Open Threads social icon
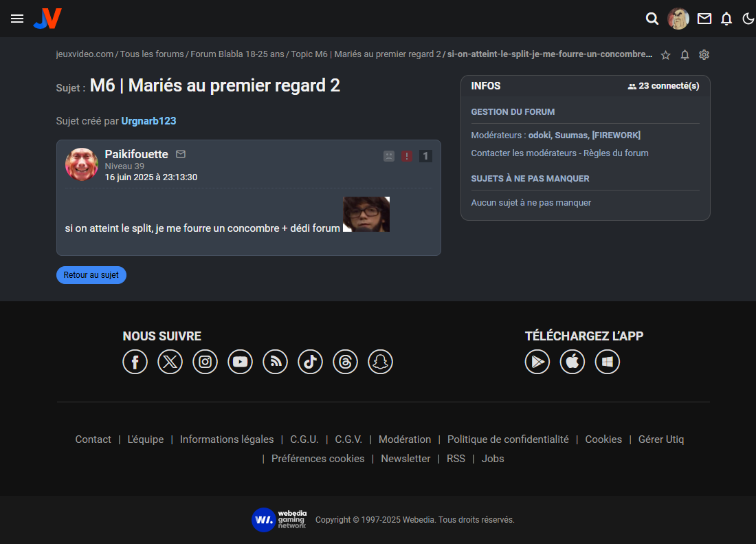Viewport: 756px width, 544px height. click(x=345, y=362)
